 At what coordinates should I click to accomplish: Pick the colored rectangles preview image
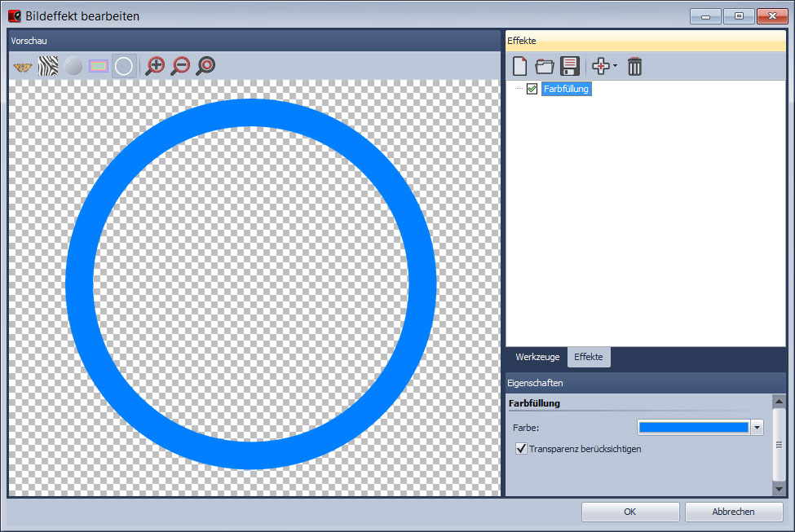click(x=99, y=67)
